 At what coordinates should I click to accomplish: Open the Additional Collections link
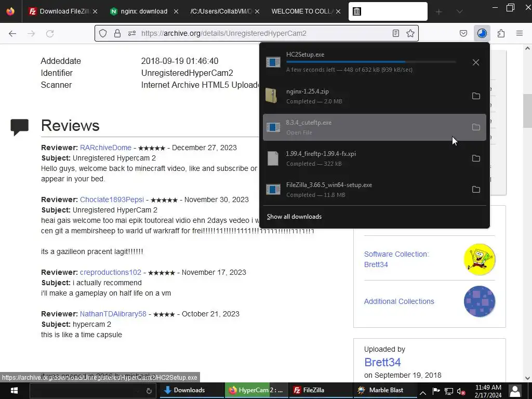tap(399, 301)
